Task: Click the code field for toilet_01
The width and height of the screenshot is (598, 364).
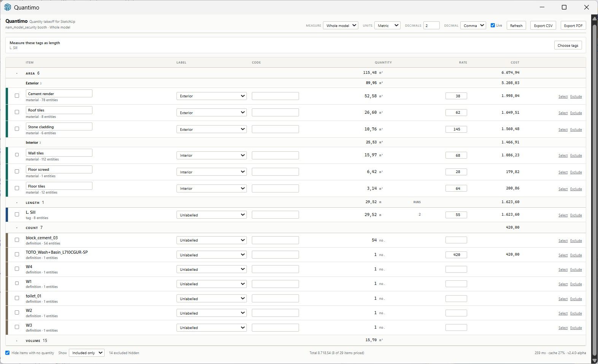Action: point(275,299)
